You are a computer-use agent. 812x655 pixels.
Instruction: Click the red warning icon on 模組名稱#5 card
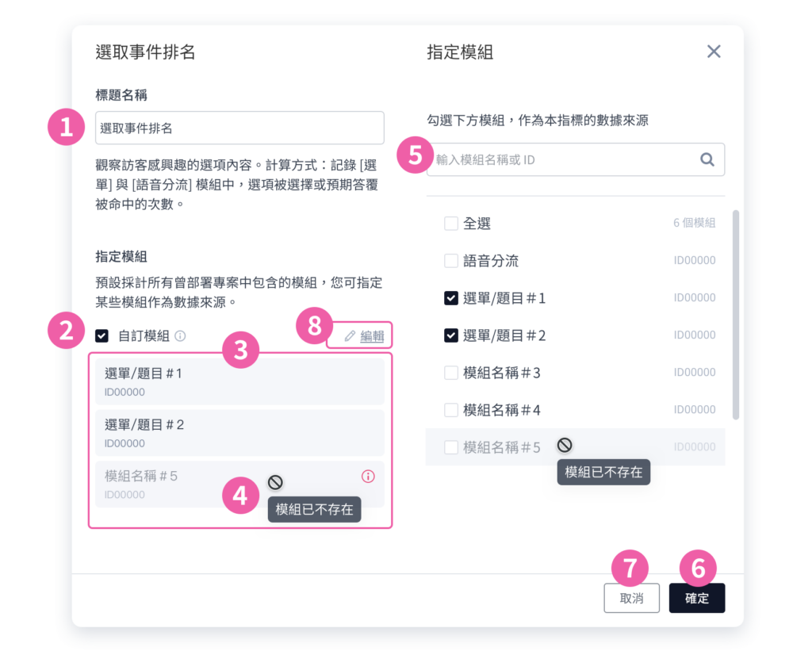368,477
